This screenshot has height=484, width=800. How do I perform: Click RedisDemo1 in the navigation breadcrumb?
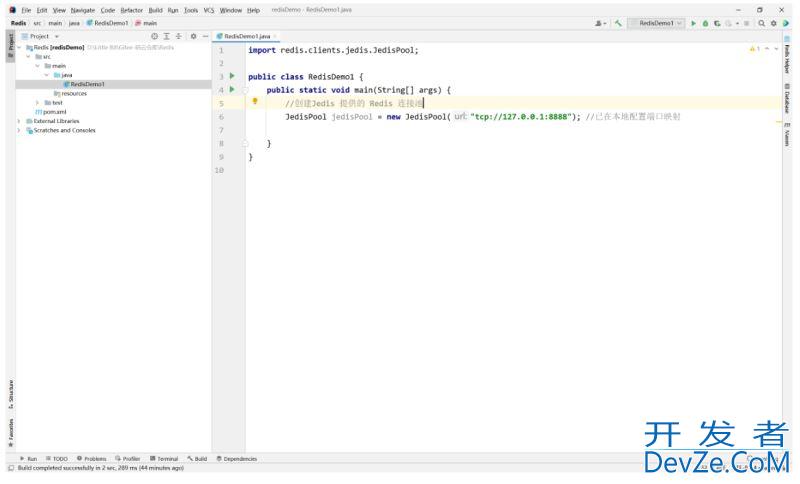pyautogui.click(x=107, y=23)
